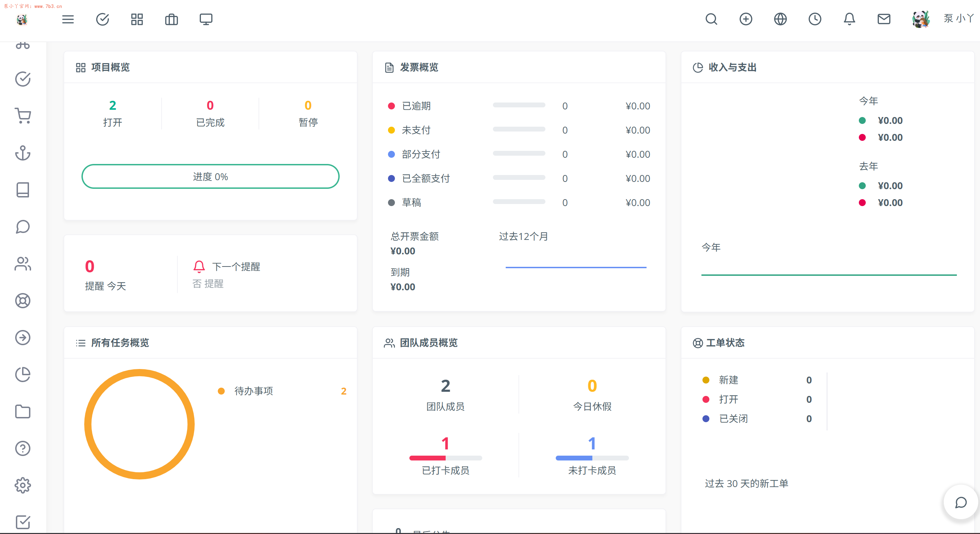Click 下一个提醒 bell icon

click(x=199, y=266)
